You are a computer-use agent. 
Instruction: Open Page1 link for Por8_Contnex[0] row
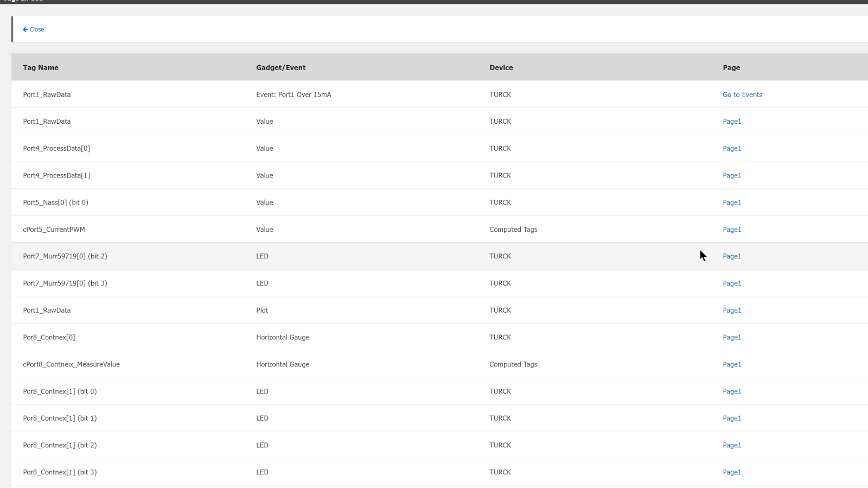tap(732, 337)
